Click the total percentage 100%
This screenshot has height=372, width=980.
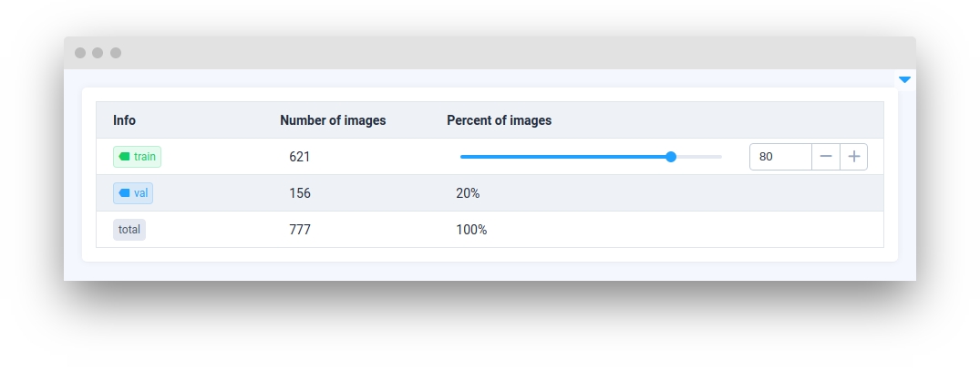coord(471,230)
